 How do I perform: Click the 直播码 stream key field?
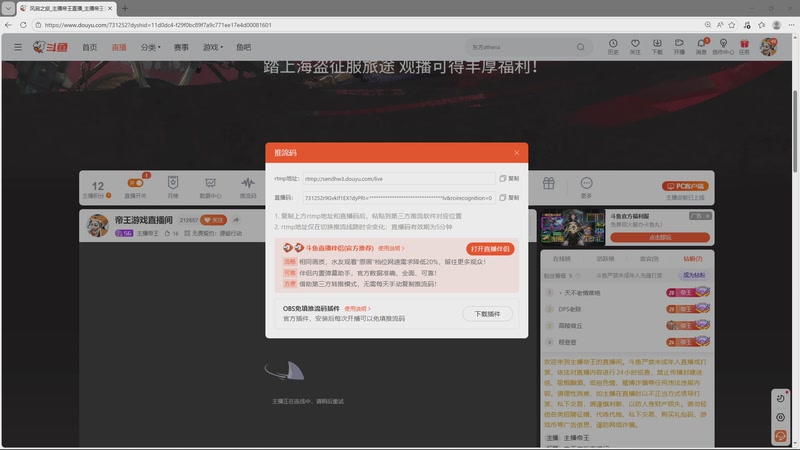pos(398,197)
